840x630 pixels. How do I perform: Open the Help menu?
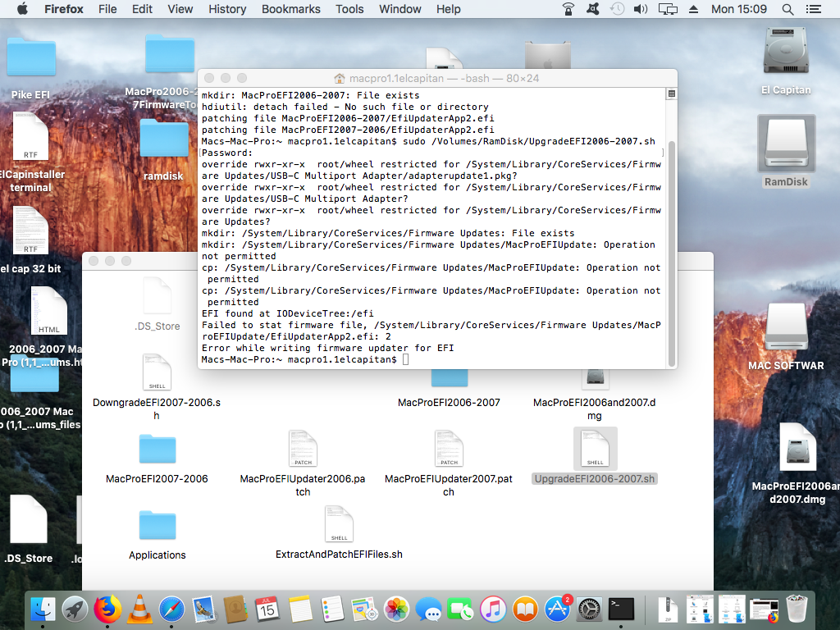[449, 9]
